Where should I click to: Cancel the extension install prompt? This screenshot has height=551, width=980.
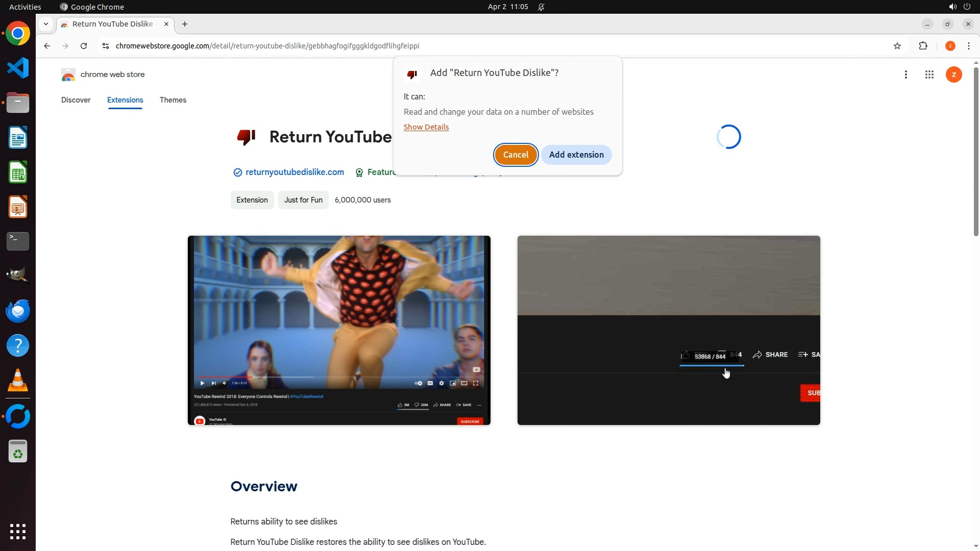516,155
